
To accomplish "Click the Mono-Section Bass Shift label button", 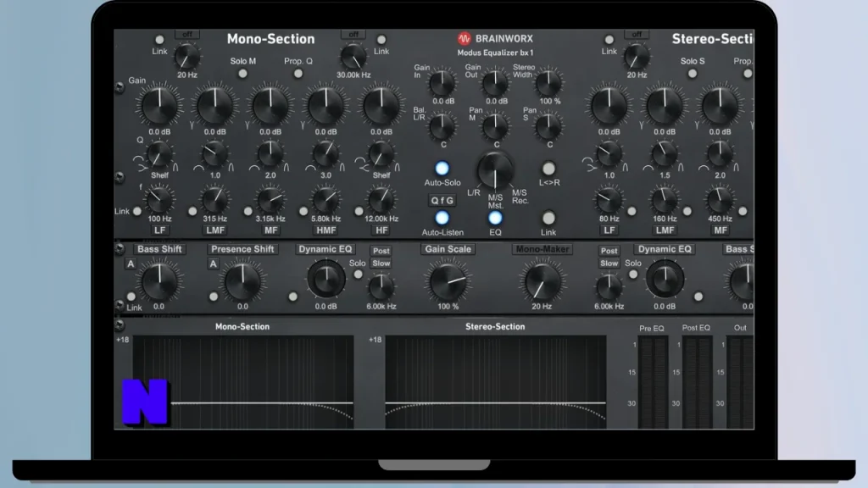I will pyautogui.click(x=159, y=250).
